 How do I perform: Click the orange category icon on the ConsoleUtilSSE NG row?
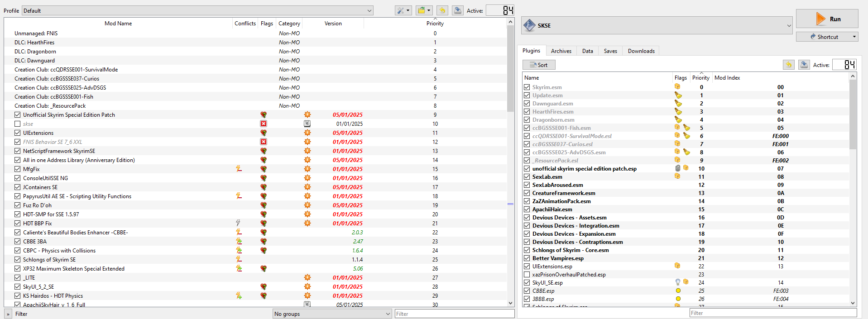307,178
